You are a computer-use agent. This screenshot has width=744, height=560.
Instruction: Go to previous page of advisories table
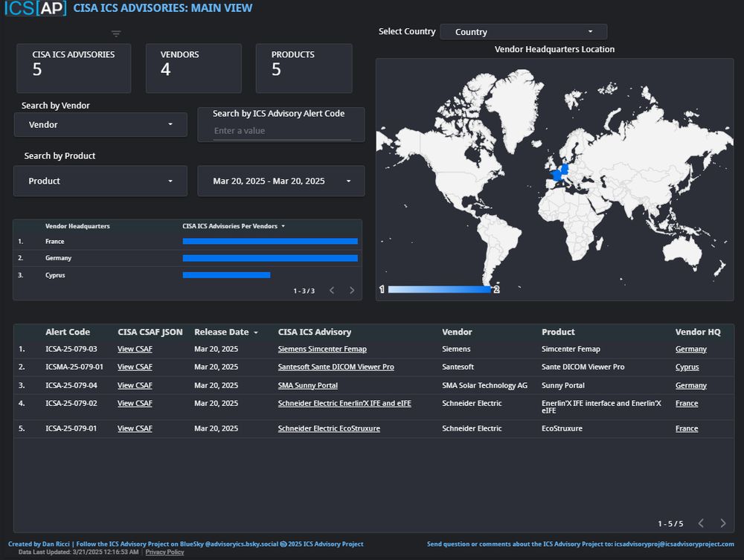[x=701, y=524]
